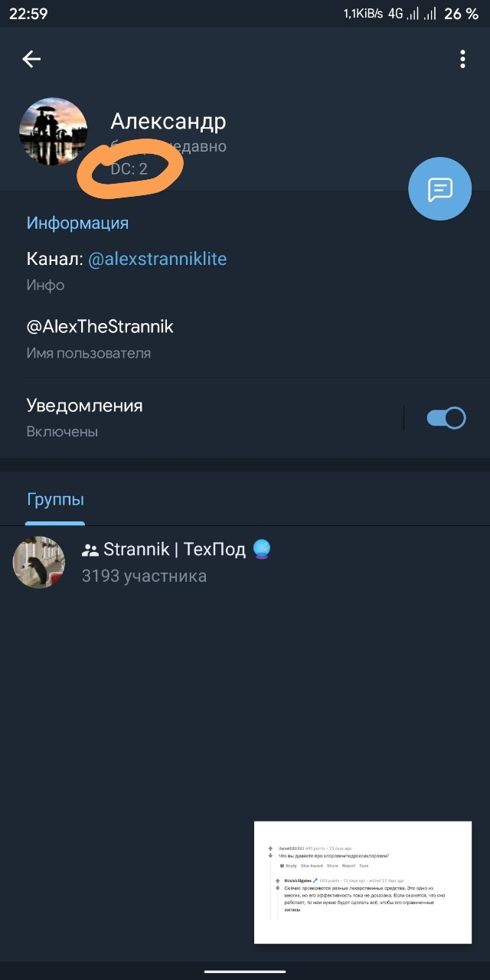Switch to the Группы tab
The width and height of the screenshot is (490, 980).
55,500
